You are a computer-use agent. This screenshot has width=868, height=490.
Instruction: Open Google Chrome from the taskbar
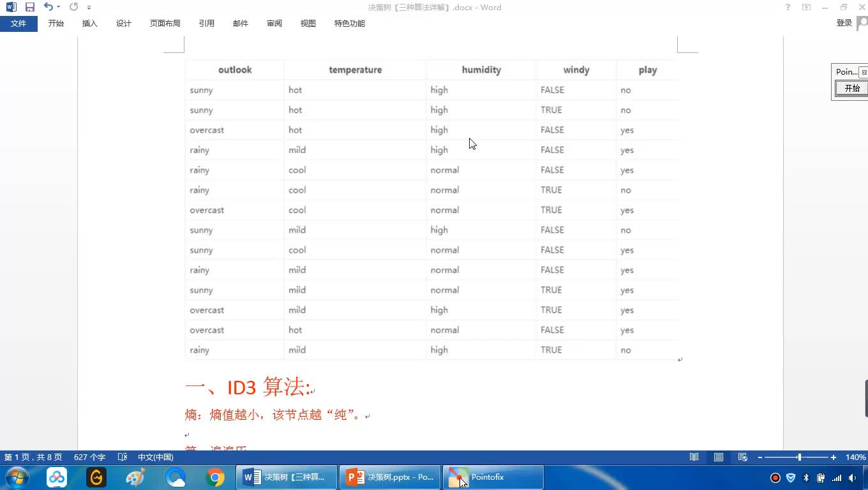point(215,477)
